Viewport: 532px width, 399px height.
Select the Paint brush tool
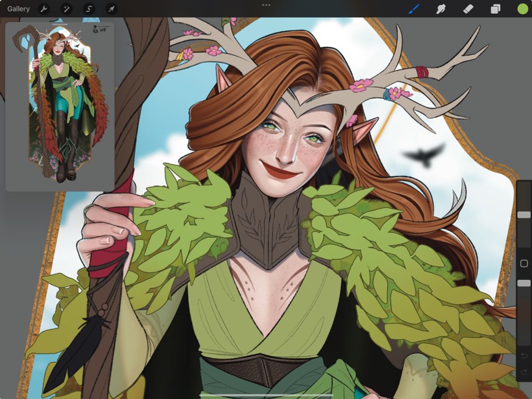414,9
